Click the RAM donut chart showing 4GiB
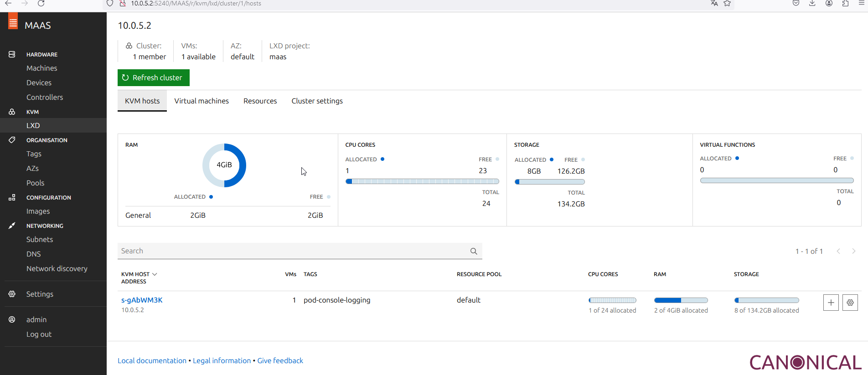The image size is (868, 375). [224, 165]
